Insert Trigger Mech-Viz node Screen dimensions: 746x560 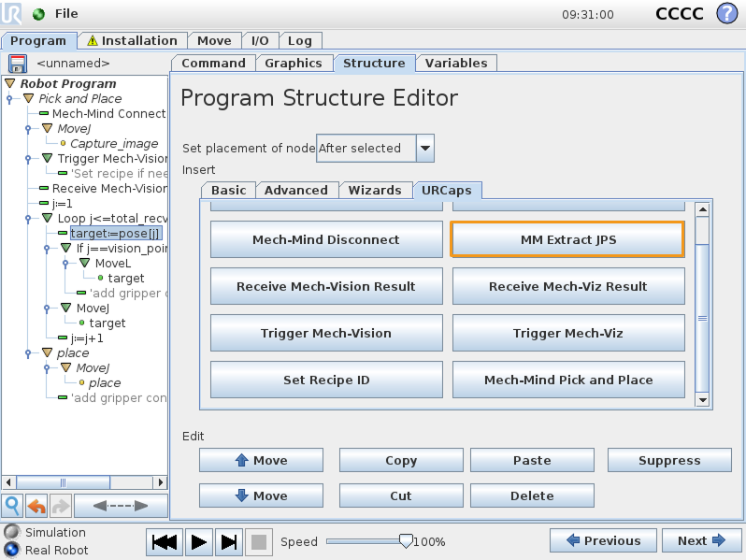click(x=568, y=333)
